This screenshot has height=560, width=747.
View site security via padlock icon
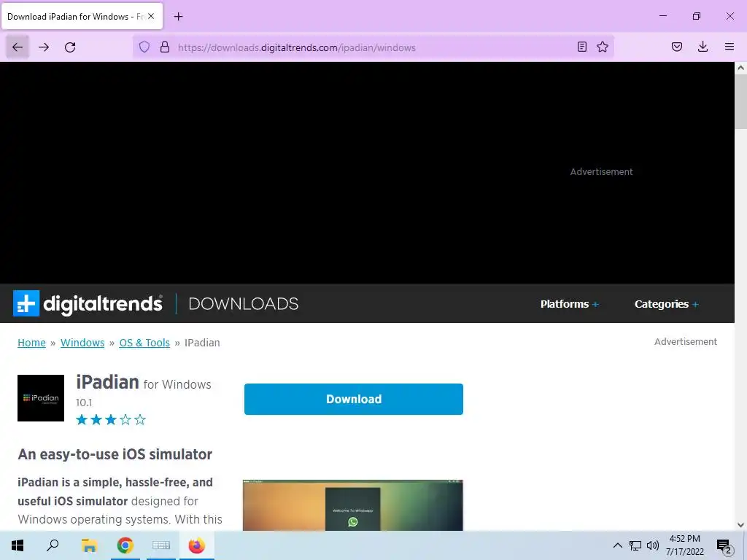pos(164,47)
